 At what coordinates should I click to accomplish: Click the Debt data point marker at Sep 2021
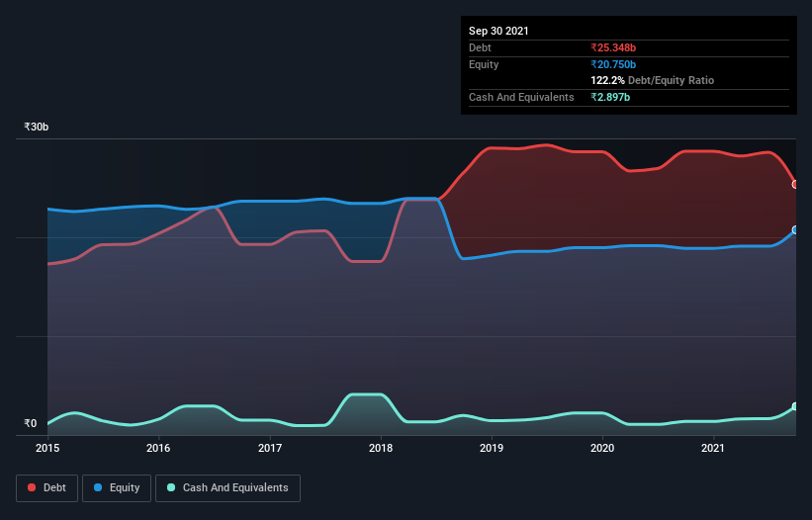(795, 184)
